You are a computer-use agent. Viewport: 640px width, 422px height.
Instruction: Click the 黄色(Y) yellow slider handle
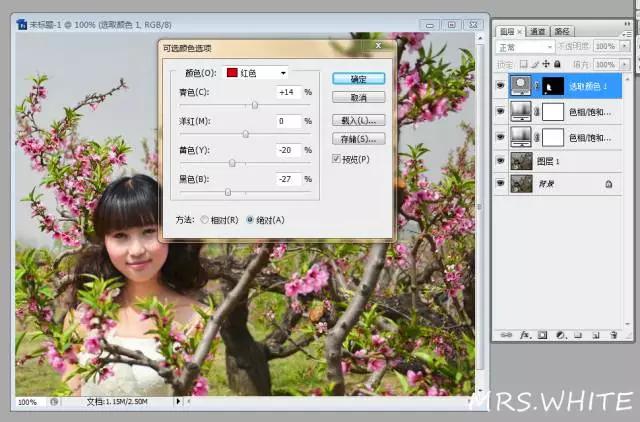tap(232, 163)
